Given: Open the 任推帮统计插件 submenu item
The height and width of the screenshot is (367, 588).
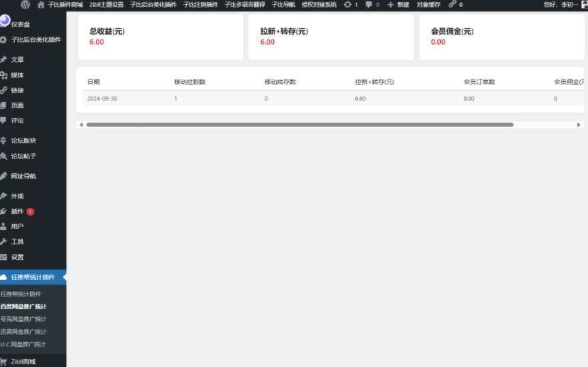Looking at the screenshot, I should point(21,294).
